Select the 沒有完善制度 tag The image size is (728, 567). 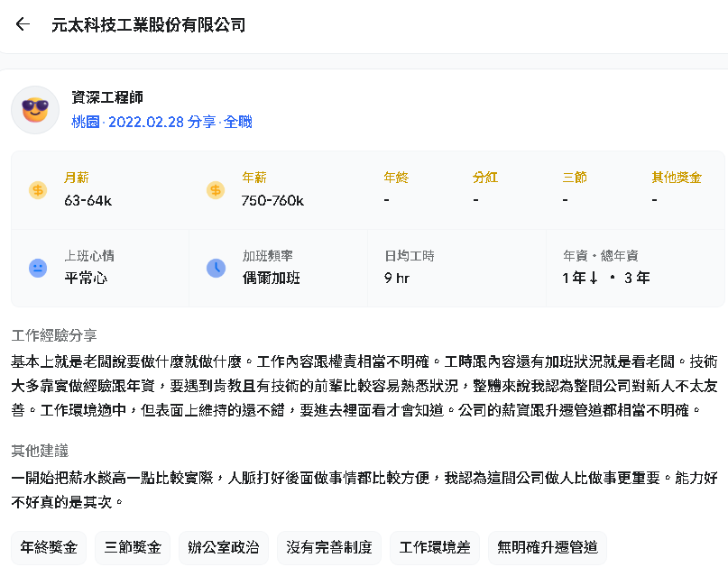tap(329, 547)
